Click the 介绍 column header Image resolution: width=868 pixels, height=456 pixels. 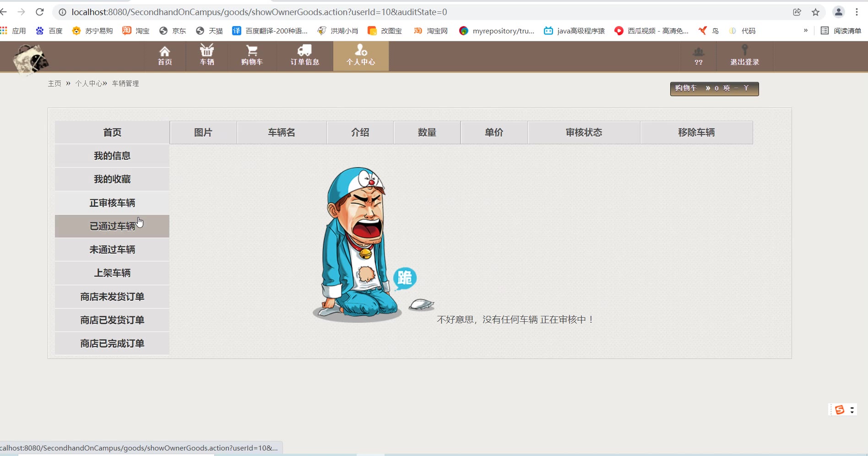pos(360,132)
